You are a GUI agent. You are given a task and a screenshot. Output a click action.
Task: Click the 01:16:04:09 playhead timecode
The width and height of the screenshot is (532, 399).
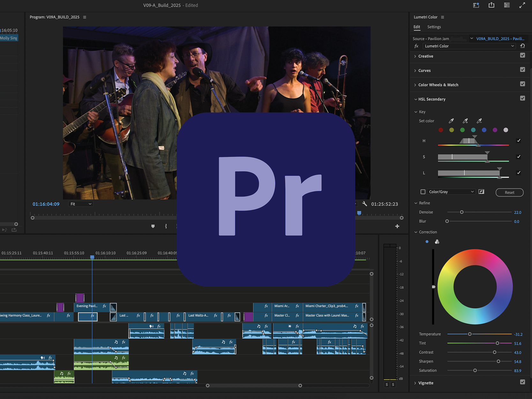point(46,204)
